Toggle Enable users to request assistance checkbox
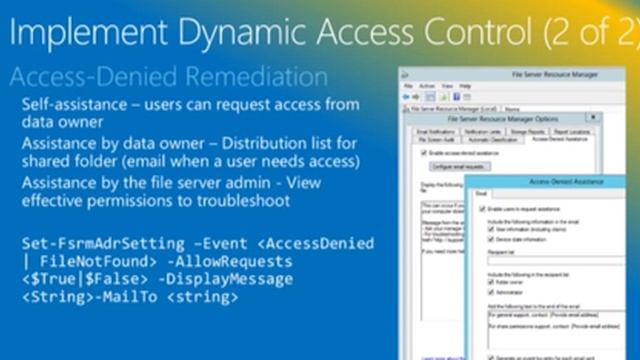 (482, 209)
